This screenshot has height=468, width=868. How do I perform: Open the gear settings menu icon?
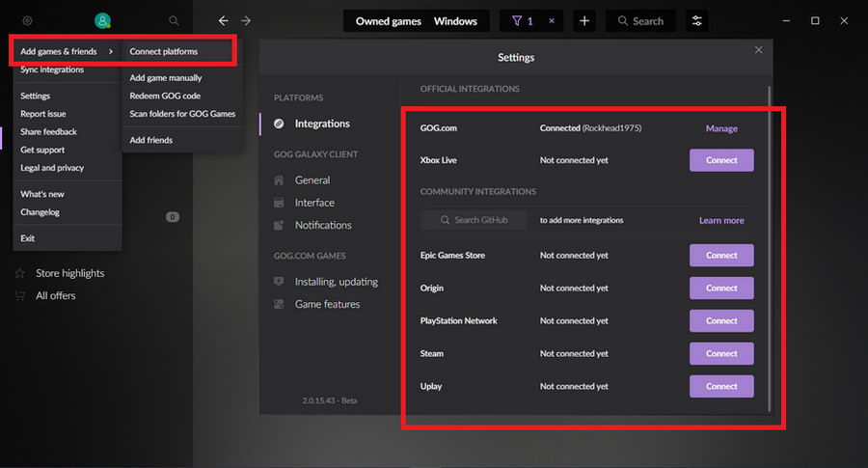point(27,21)
